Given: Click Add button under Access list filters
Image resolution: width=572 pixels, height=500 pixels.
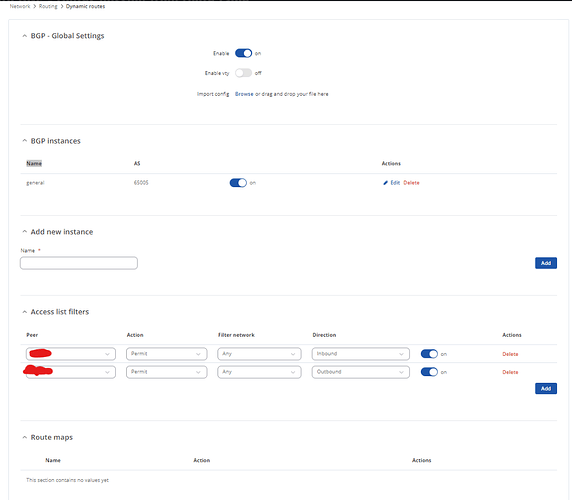Looking at the screenshot, I should 546,388.
